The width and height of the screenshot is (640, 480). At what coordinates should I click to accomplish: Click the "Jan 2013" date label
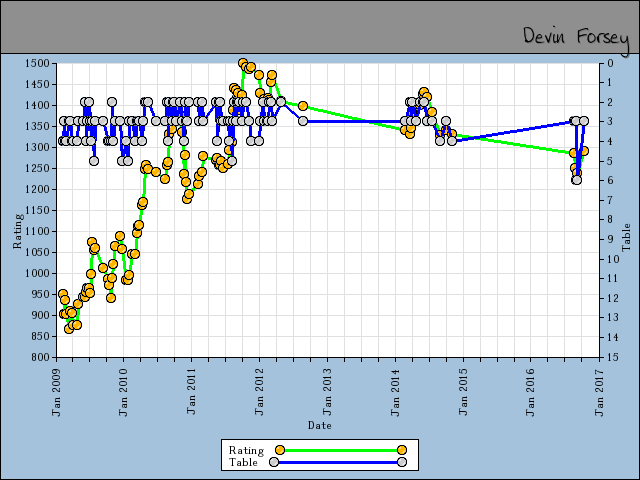(327, 392)
